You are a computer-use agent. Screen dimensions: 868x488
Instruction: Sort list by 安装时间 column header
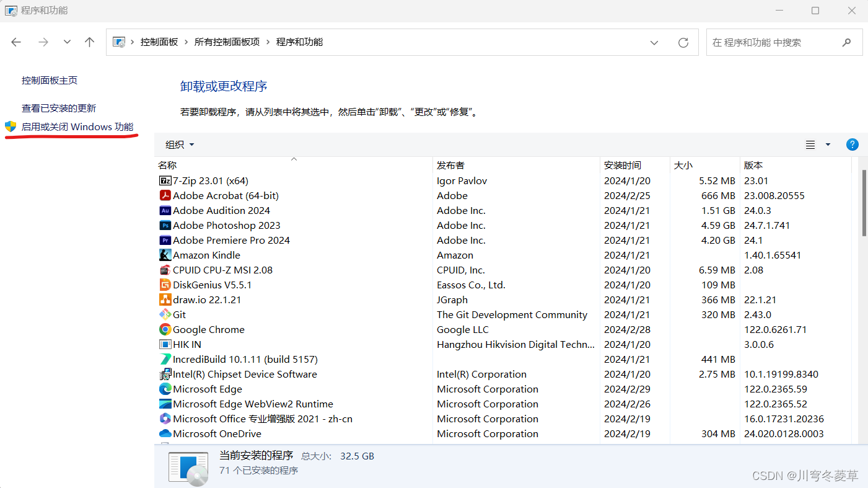[635, 165]
